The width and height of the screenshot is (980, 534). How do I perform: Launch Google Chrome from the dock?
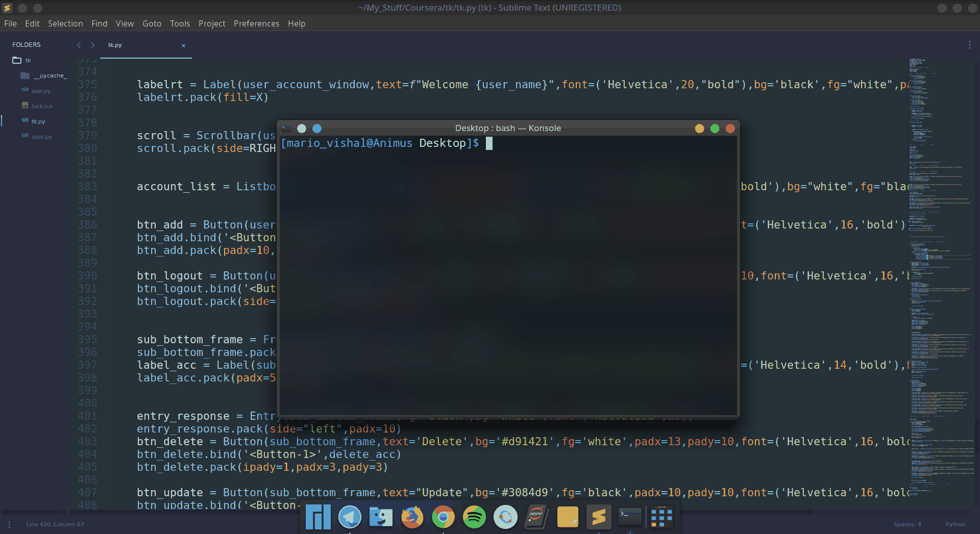point(443,517)
